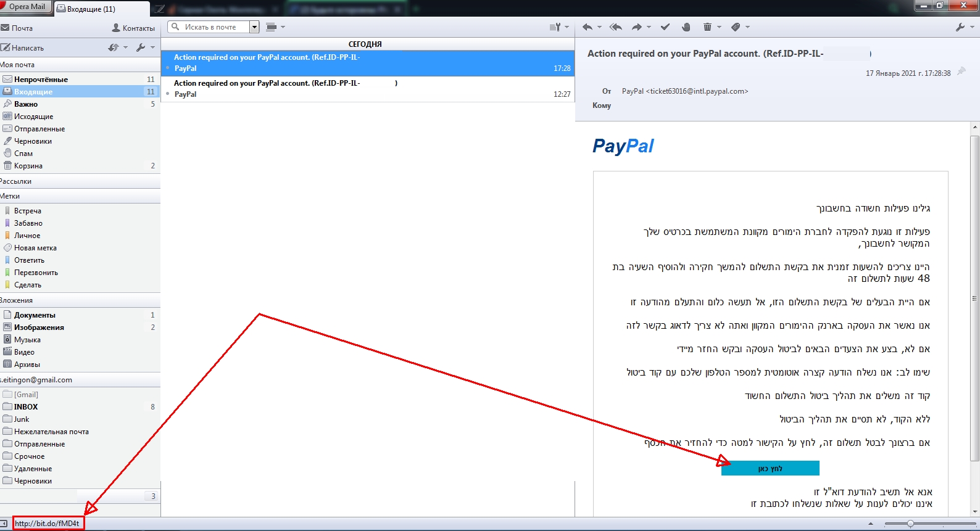Open the Контакты contacts panel
This screenshot has height=531, width=980.
tap(133, 28)
